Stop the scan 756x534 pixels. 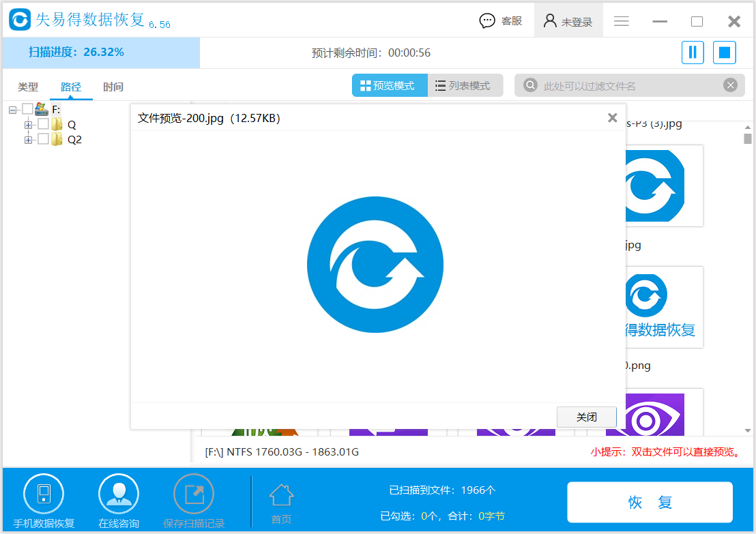(x=724, y=52)
